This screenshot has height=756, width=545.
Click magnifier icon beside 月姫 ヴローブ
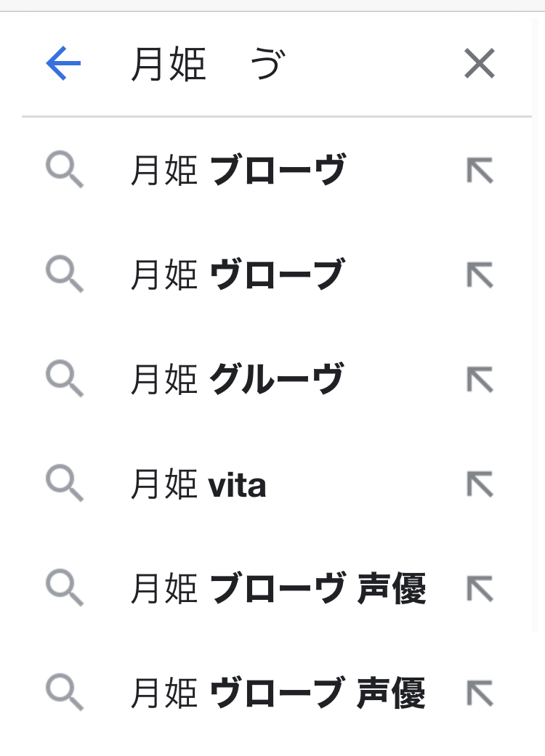click(x=65, y=275)
